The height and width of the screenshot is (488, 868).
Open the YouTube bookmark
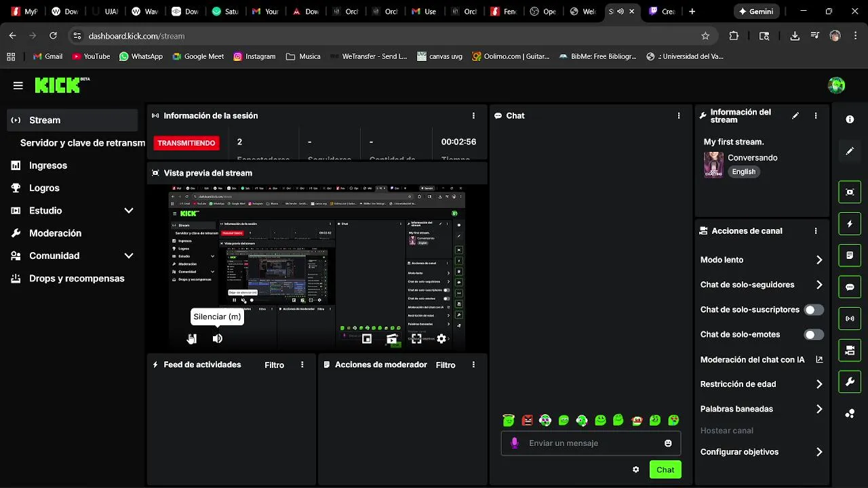click(91, 56)
